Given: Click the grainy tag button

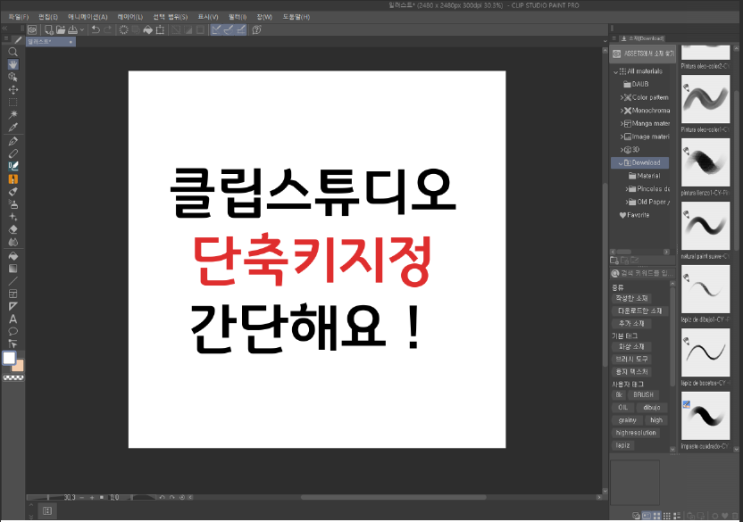Looking at the screenshot, I should coord(627,420).
